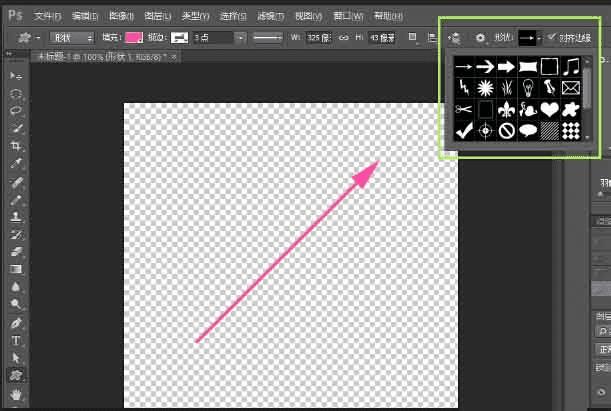Choose the pushpin shape
611x411 pixels.
(x=549, y=88)
